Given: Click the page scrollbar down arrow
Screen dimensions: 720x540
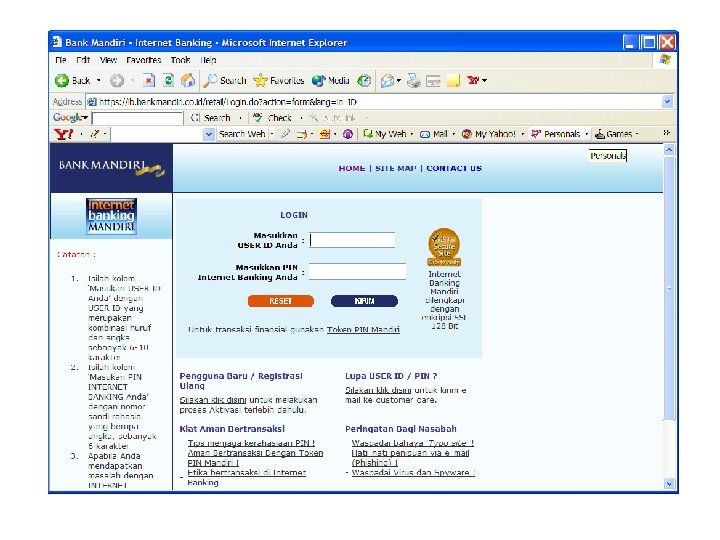Looking at the screenshot, I should coord(669,484).
